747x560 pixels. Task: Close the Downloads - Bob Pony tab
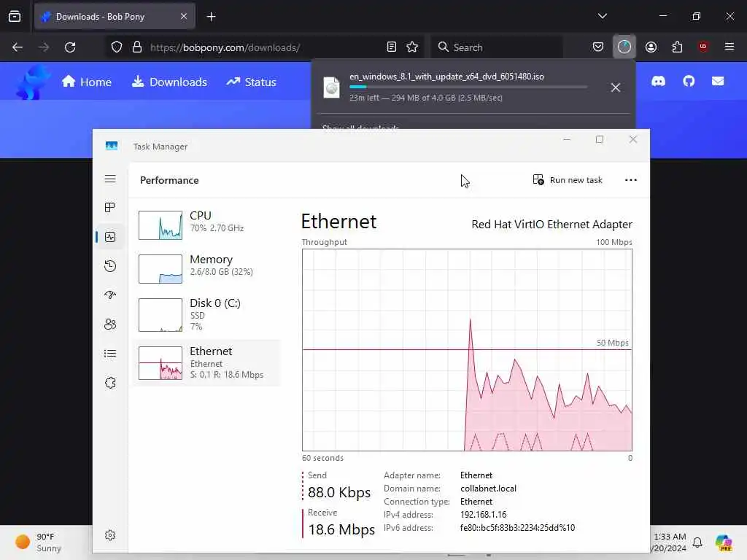[184, 17]
